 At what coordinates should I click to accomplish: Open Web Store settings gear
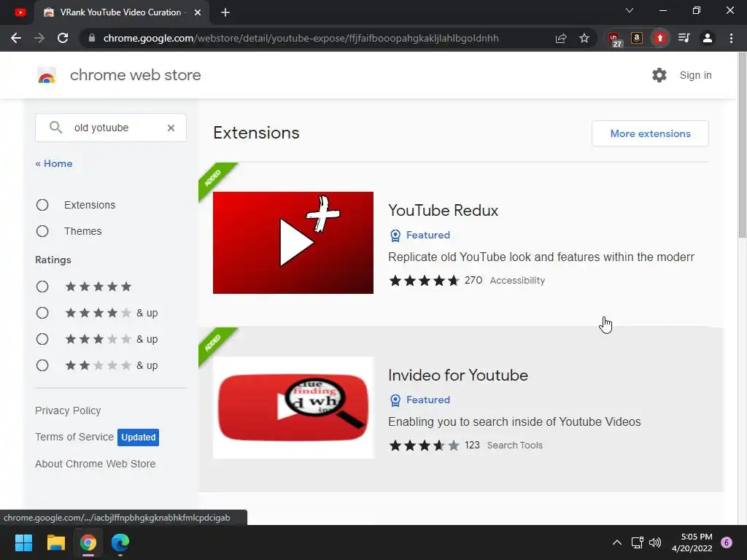pyautogui.click(x=659, y=75)
